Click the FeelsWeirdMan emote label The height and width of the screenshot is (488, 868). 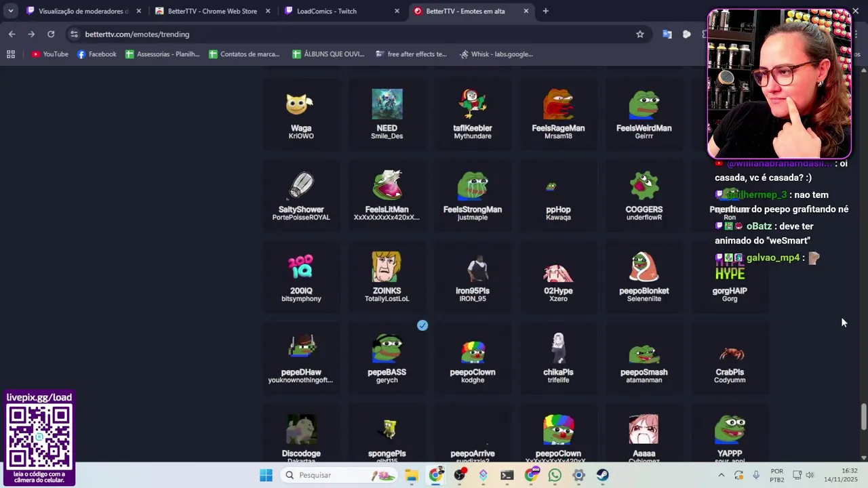tap(644, 128)
